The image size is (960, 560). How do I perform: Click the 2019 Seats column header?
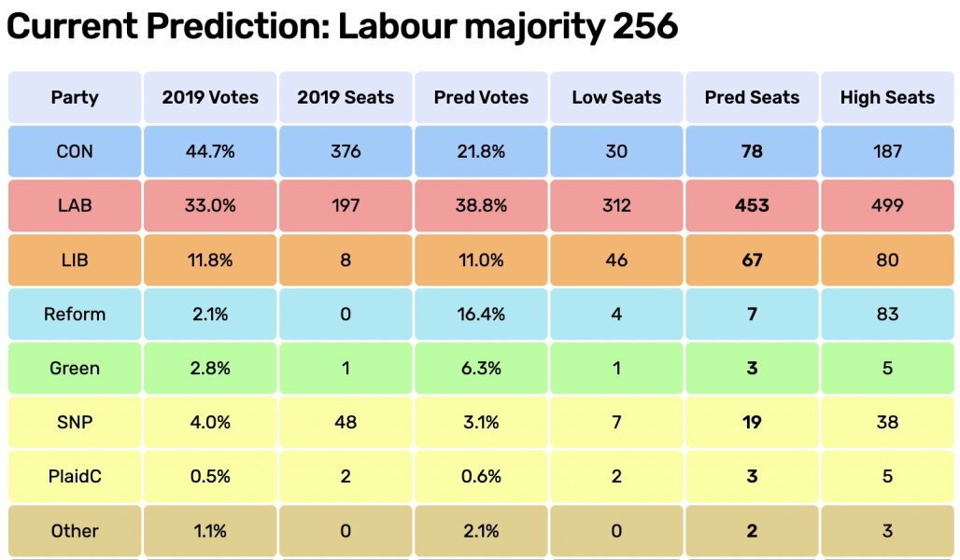tap(346, 97)
